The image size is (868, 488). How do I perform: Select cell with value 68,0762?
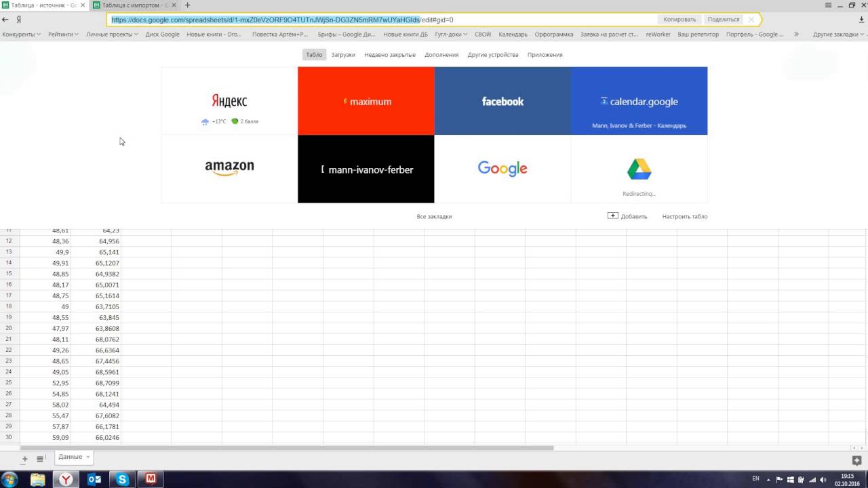pos(96,339)
